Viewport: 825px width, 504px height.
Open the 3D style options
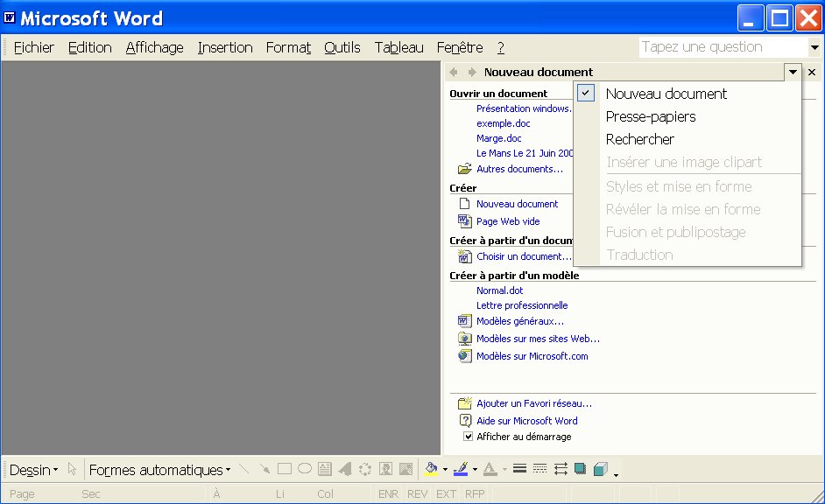(600, 469)
